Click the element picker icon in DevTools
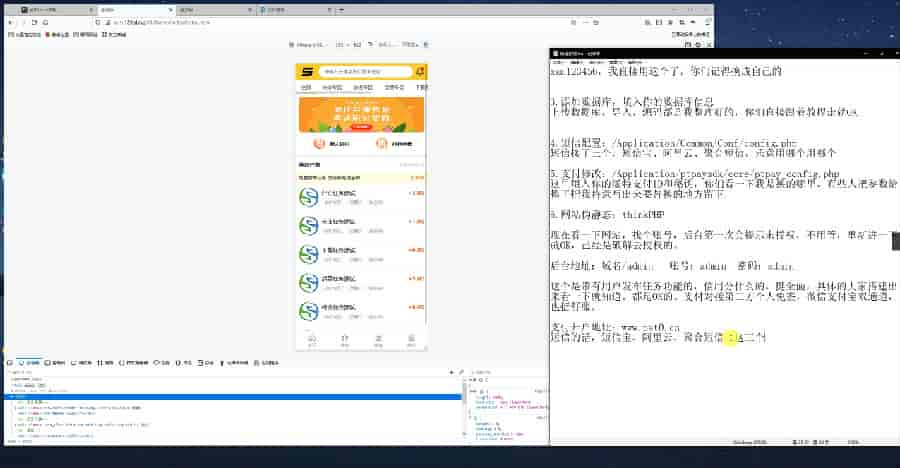The width and height of the screenshot is (900, 468). coord(10,362)
